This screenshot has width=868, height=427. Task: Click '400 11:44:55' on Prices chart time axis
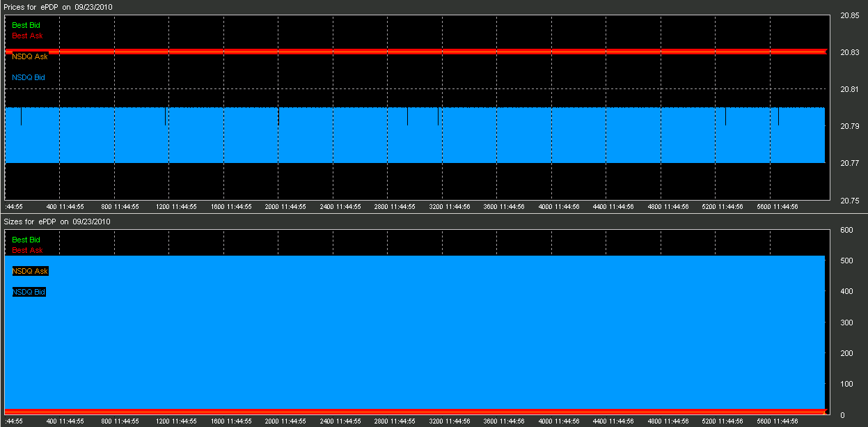65,207
